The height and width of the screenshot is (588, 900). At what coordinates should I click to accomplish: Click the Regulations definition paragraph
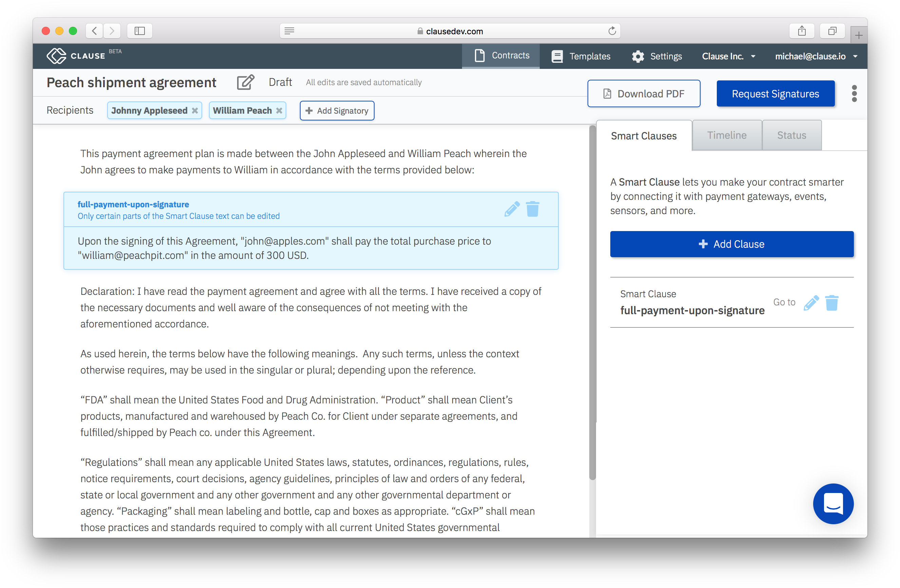(x=307, y=495)
